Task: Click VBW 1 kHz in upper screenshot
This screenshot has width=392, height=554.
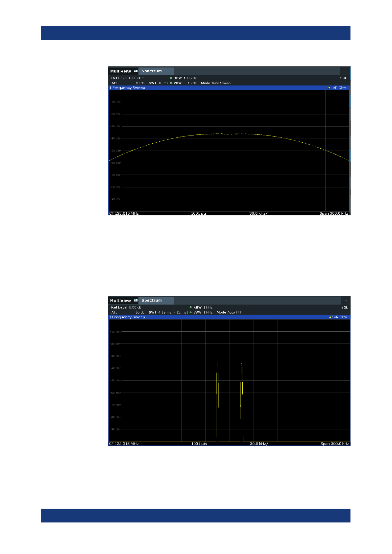Action: click(185, 83)
